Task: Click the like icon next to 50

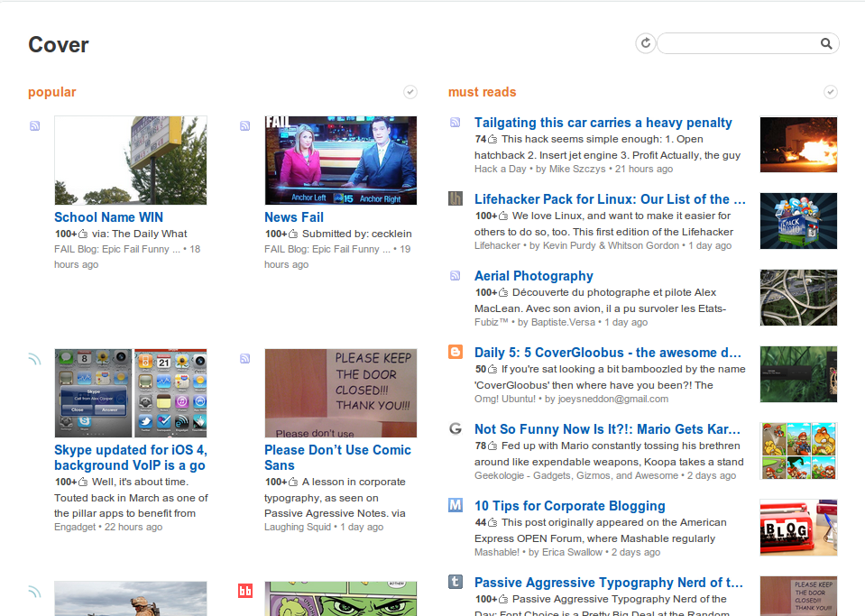Action: coord(492,370)
